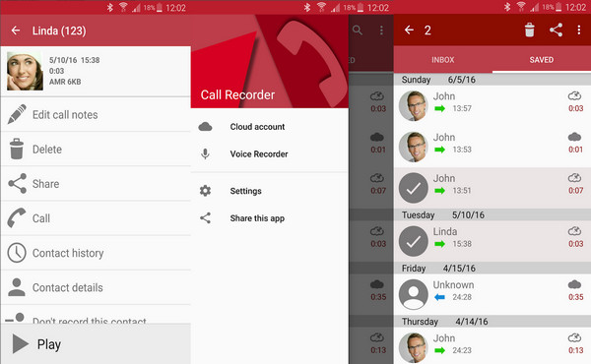Open Settings in the drawer
Image resolution: width=591 pixels, height=364 pixels.
270,191
